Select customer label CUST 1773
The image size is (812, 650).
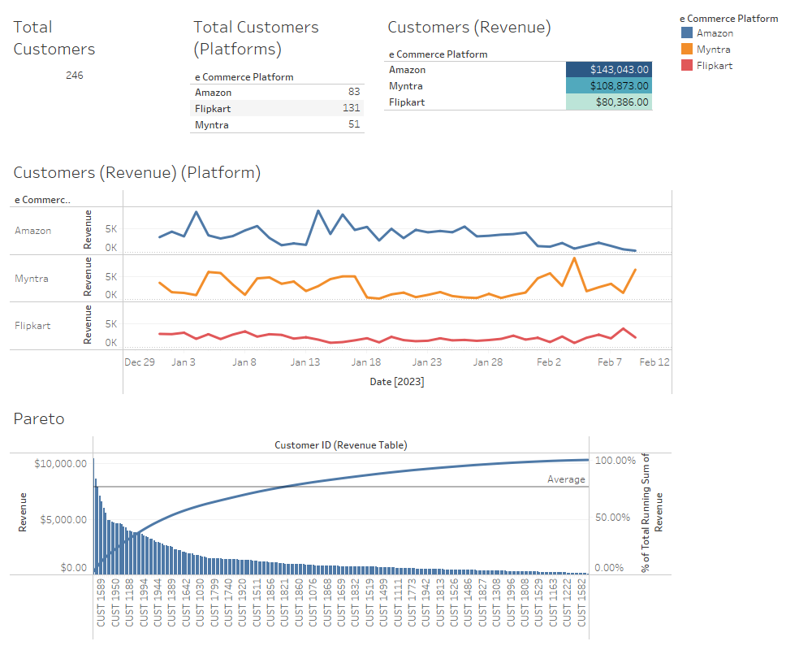point(412,602)
